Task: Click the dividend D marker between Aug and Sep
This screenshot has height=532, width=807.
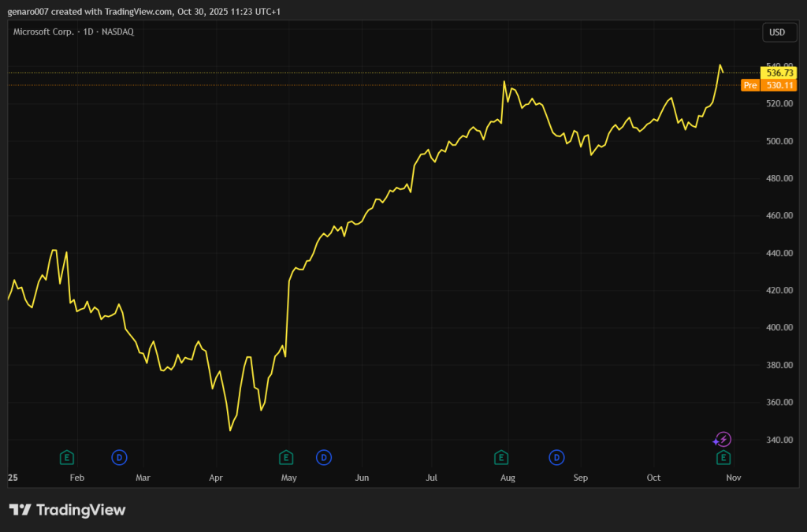Action: [557, 457]
